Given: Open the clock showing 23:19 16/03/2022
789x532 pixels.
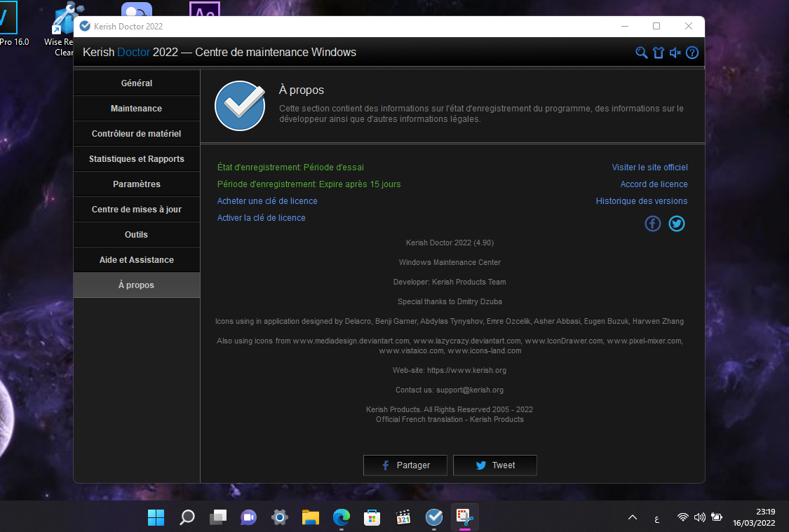Looking at the screenshot, I should pos(754,517).
